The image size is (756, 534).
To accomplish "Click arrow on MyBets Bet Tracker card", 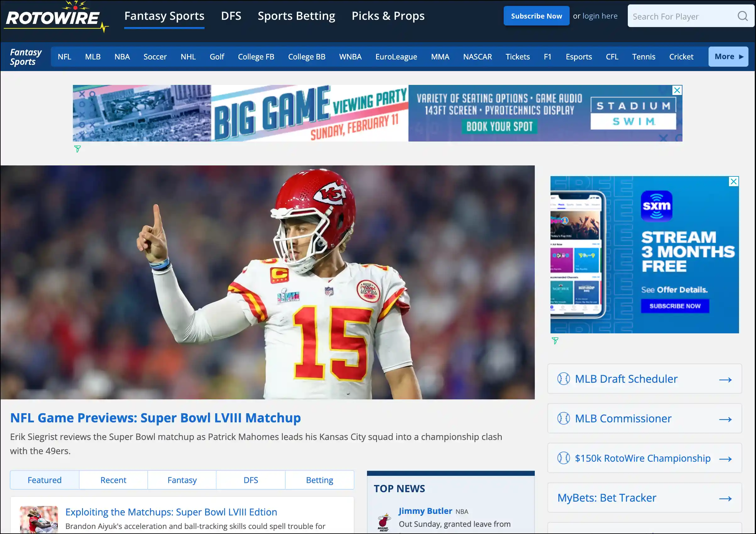I will click(726, 498).
